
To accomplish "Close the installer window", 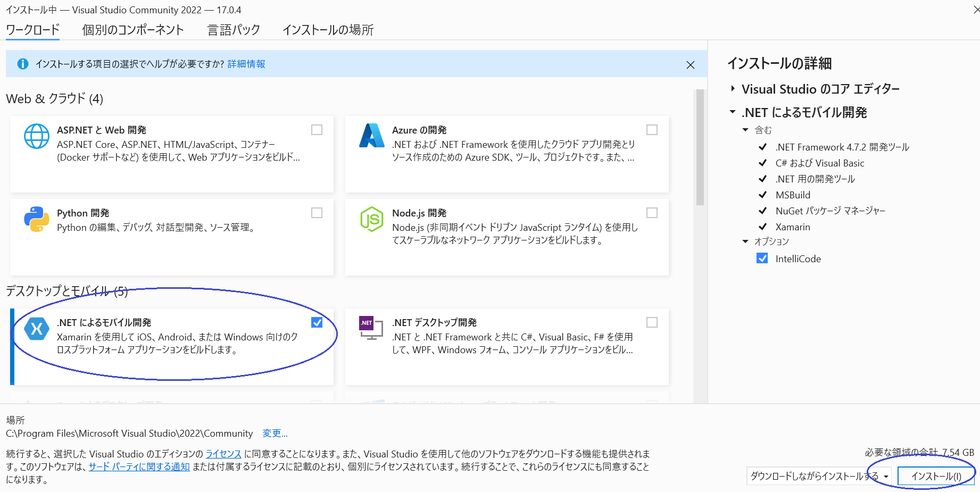I will point(976,10).
